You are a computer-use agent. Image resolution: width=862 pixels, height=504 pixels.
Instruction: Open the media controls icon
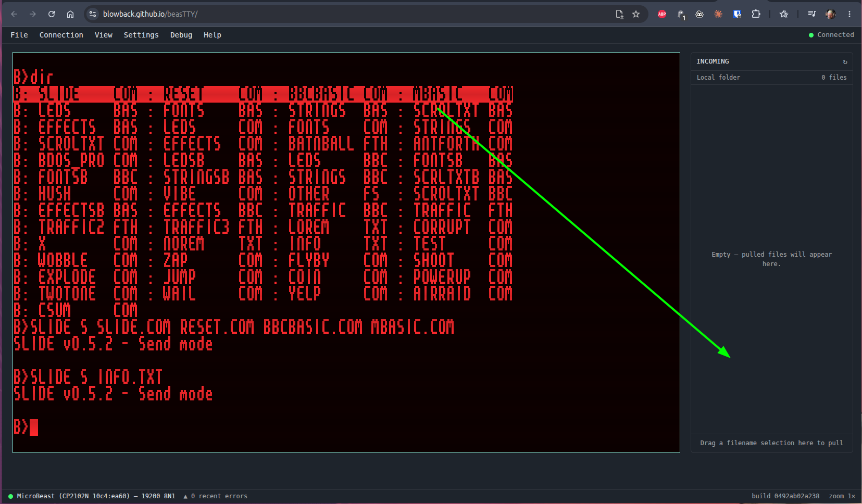[811, 14]
